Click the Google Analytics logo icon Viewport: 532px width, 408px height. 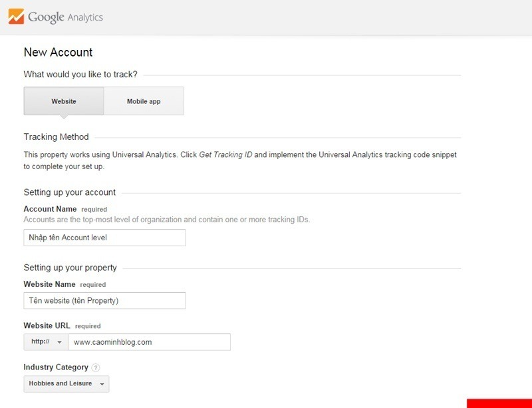pyautogui.click(x=16, y=16)
